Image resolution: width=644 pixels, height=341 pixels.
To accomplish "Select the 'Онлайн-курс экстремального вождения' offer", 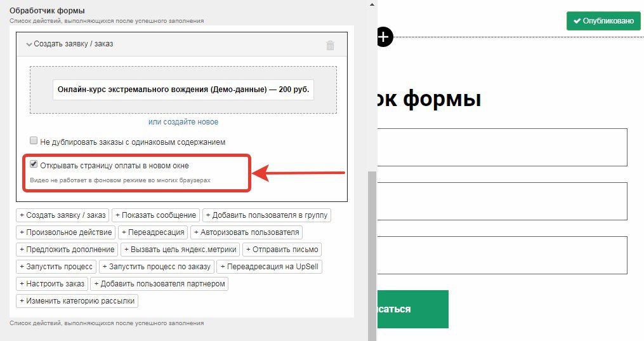I will tap(183, 90).
